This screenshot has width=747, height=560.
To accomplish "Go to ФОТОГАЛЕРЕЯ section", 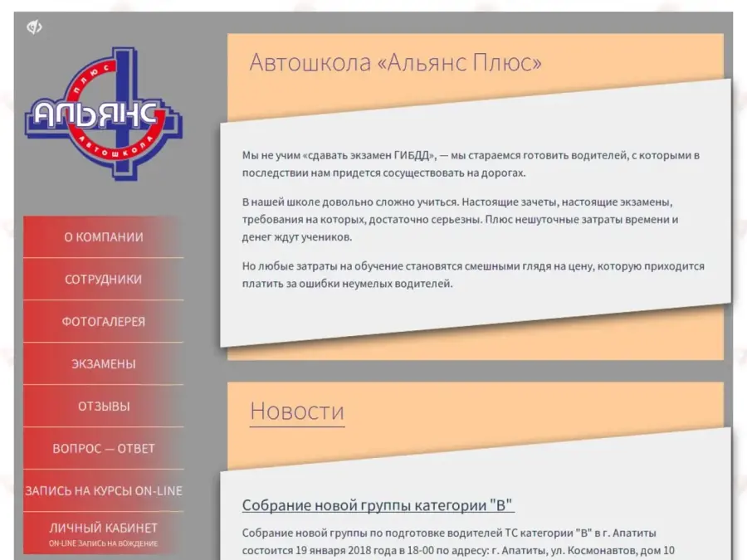I will tap(104, 322).
